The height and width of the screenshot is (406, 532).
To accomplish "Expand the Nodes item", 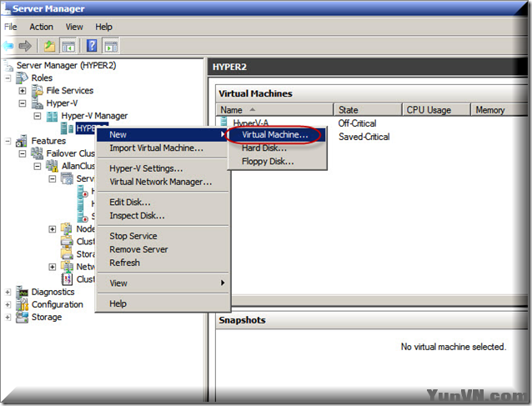I will 53,229.
